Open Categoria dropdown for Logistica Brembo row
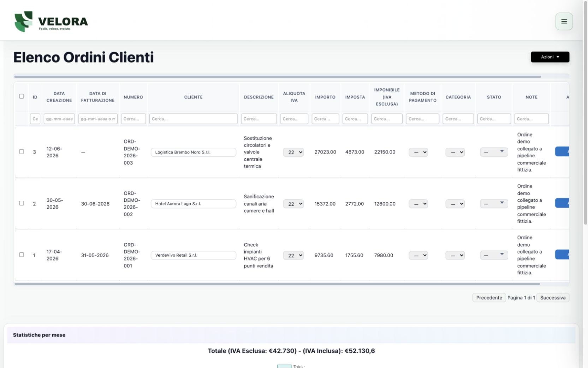This screenshot has width=588, height=368. pyautogui.click(x=455, y=152)
